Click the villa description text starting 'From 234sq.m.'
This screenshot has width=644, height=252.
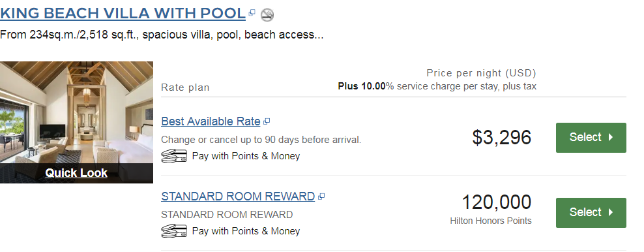162,35
